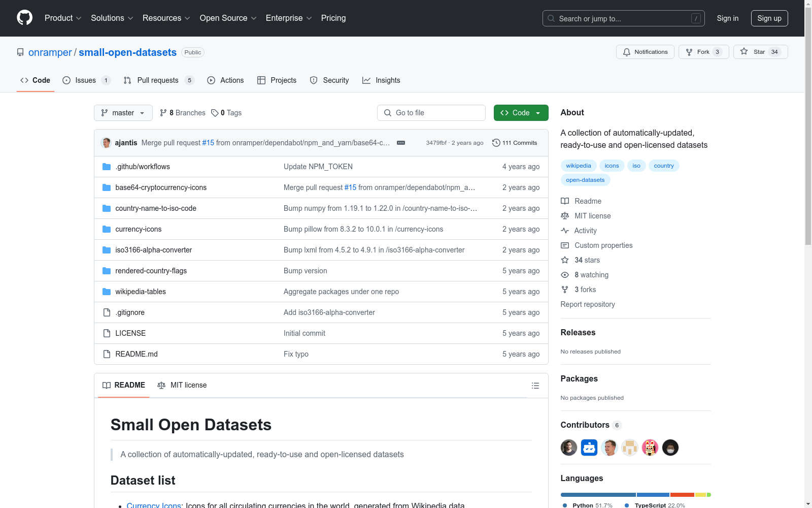Open Custom properties link
Screen dimensions: 812x508
(x=597, y=245)
